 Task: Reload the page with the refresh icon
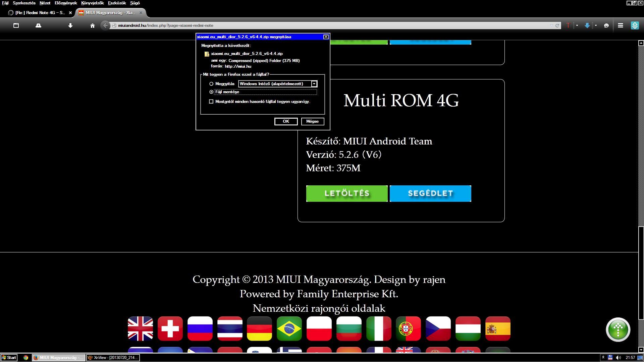point(557,25)
